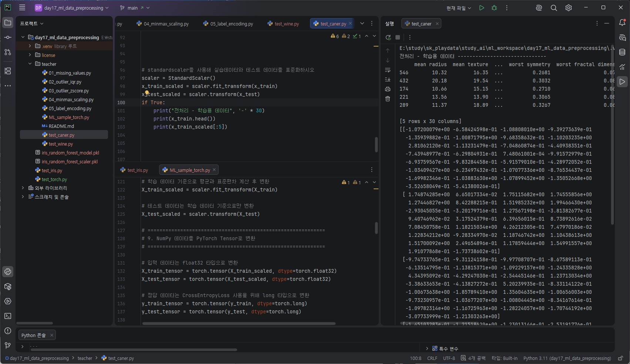The height and width of the screenshot is (364, 630).
Task: Open Python 3.11 interpreter selector
Action: tap(567, 358)
